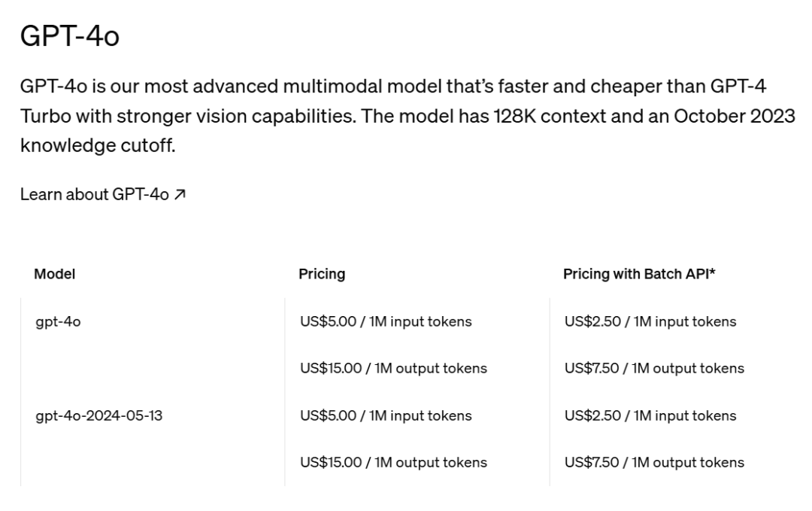
Task: Select the Model column header
Action: point(55,275)
